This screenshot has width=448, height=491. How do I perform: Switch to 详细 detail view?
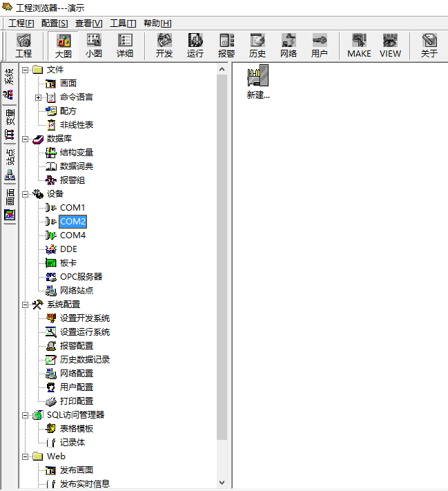[125, 46]
